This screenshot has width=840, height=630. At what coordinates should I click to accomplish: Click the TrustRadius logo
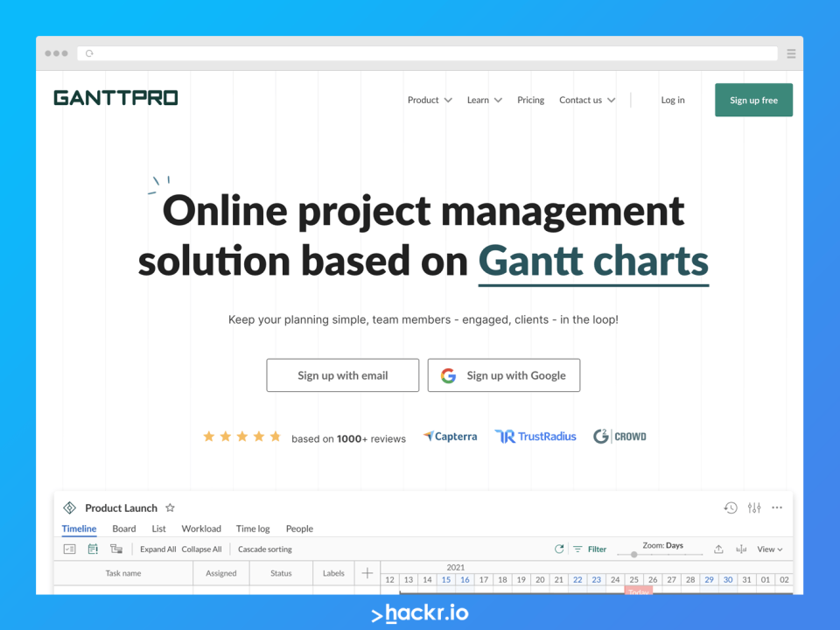[535, 437]
